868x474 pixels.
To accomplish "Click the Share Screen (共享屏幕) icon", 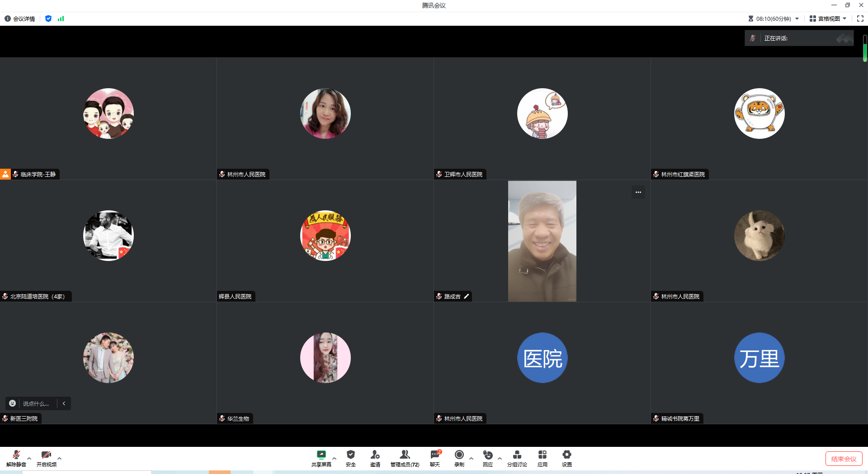I will click(321, 455).
